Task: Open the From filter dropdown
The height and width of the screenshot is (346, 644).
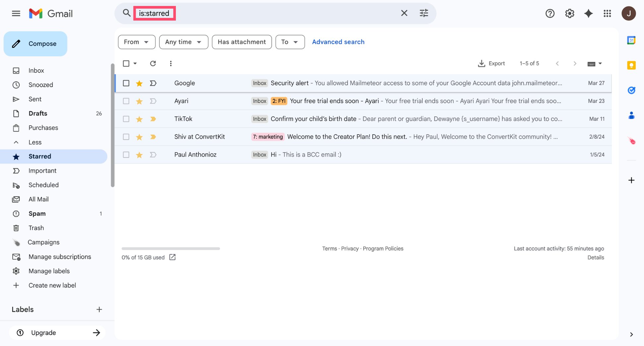Action: point(137,42)
